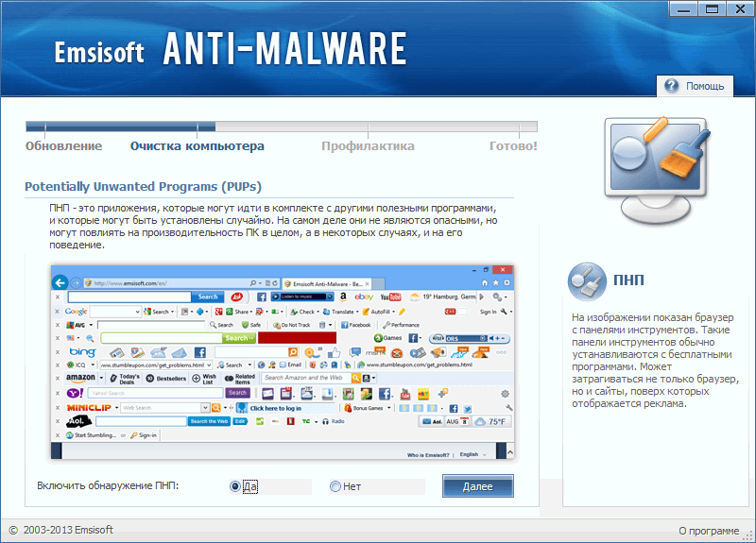The height and width of the screenshot is (543, 756).
Task: Click the resize grip in the status bar corner
Action: click(x=748, y=535)
